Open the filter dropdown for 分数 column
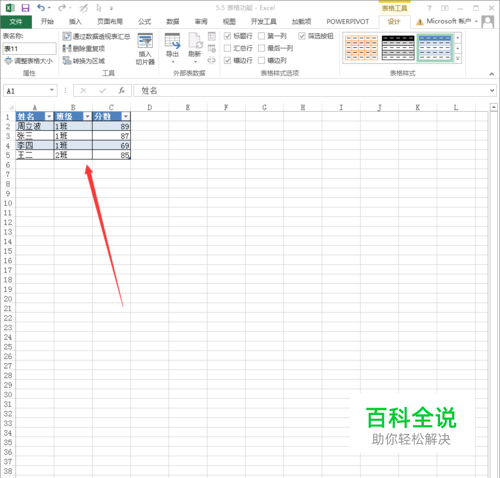Screen dimensions: 500x478 click(126, 116)
